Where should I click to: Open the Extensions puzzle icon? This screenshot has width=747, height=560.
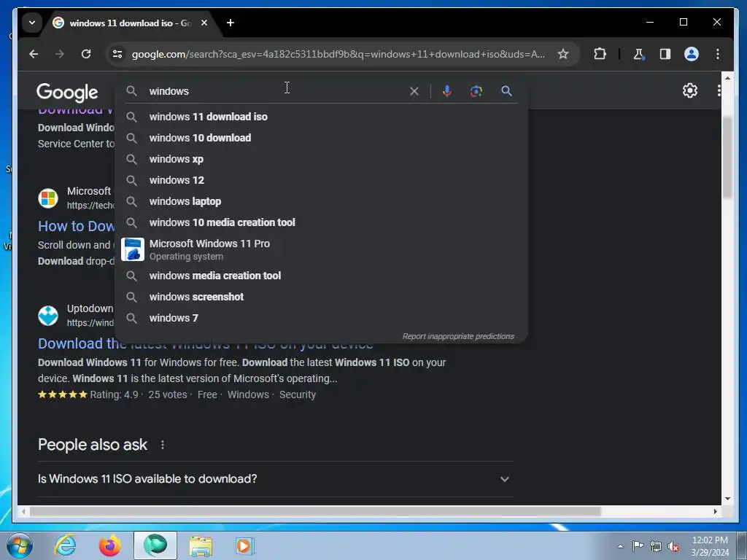click(600, 54)
